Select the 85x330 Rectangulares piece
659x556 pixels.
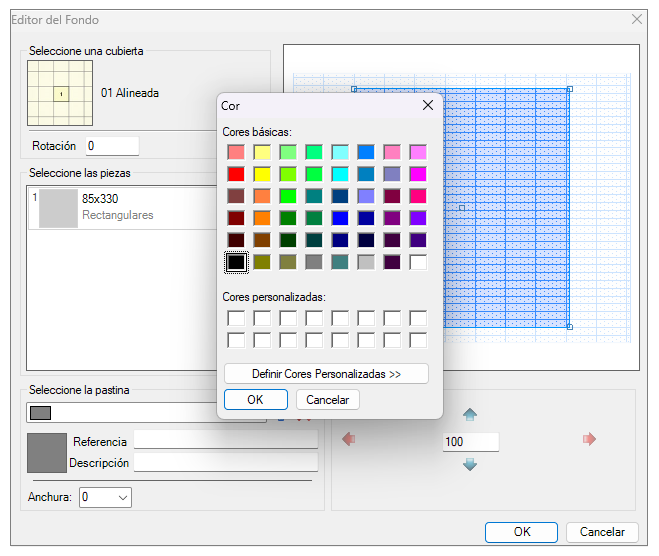(x=124, y=208)
